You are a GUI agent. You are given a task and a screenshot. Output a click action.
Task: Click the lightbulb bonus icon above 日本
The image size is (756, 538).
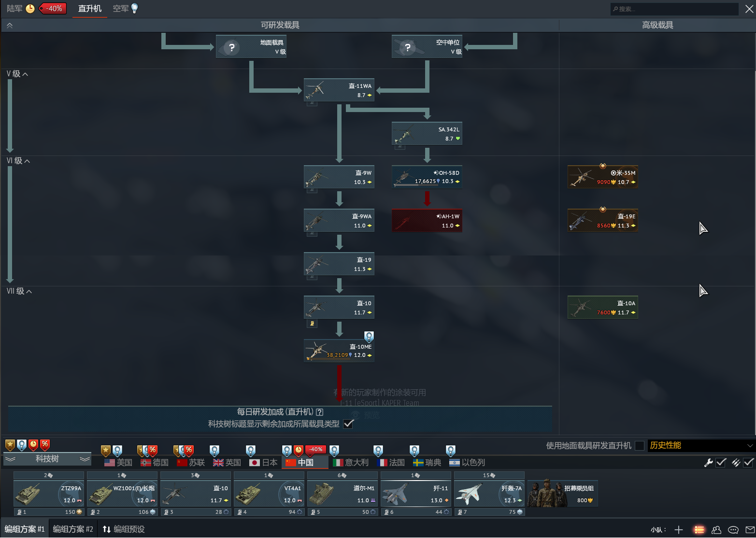point(251,451)
